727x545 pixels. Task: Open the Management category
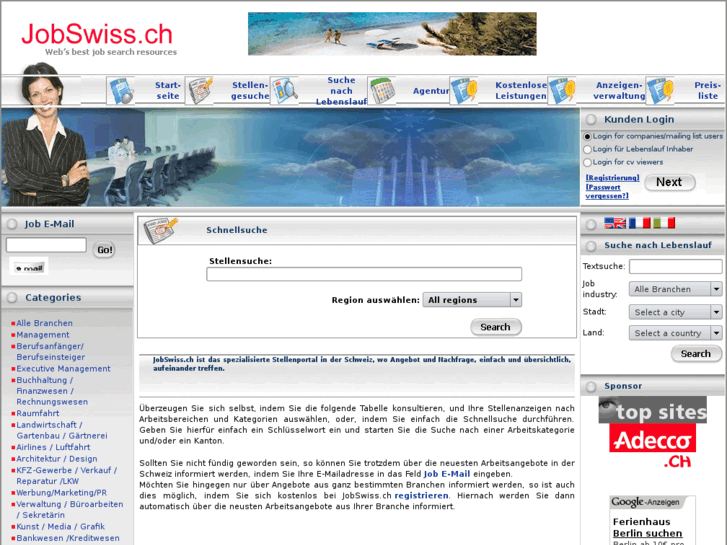(x=43, y=334)
